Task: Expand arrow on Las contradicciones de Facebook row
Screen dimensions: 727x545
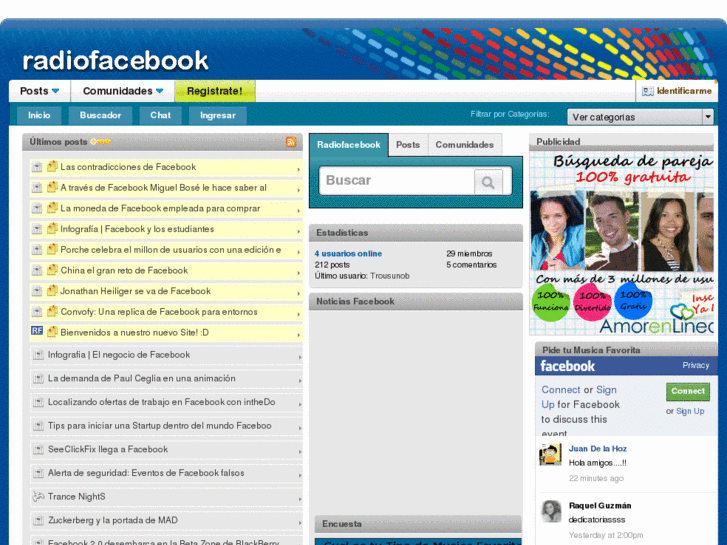Action: click(x=299, y=170)
